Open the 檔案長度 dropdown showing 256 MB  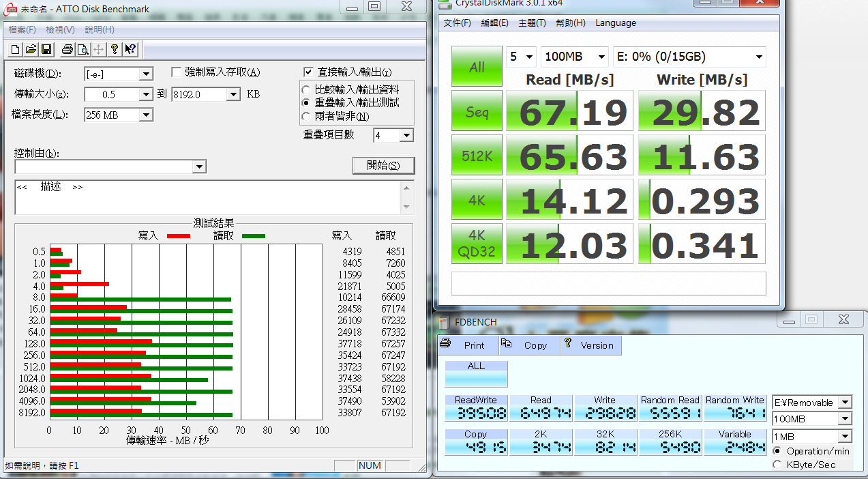pos(146,115)
